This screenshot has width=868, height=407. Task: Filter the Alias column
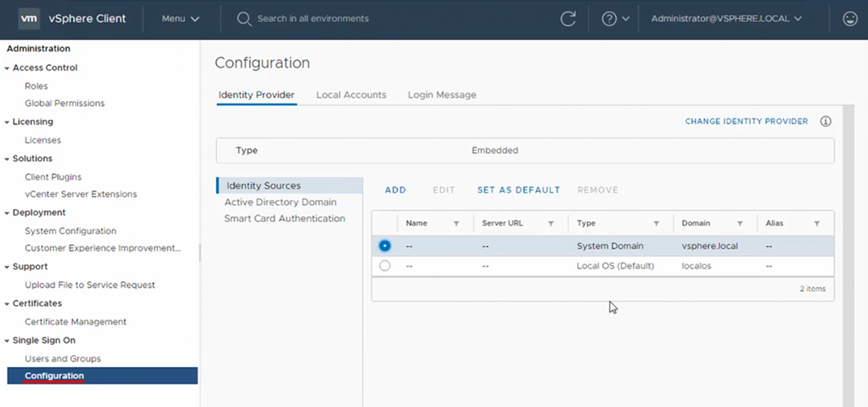(817, 223)
